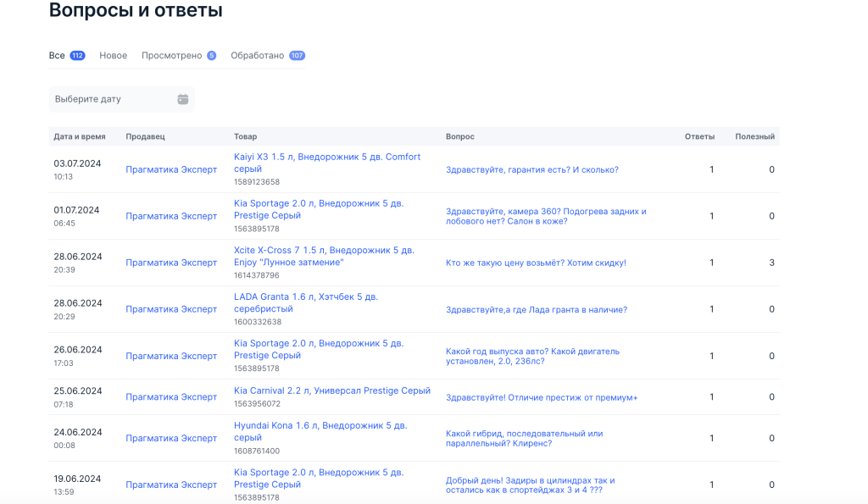Open question "Какой гибрид, последовательный или параллельный?"
This screenshot has width=868, height=504.
[524, 438]
